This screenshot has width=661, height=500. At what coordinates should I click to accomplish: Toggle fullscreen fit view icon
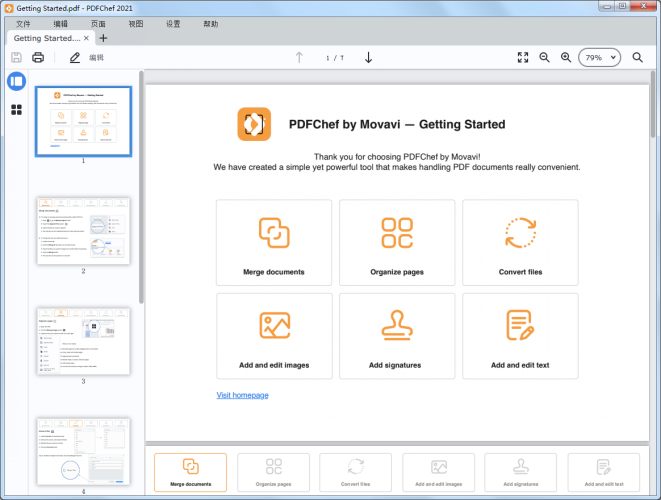click(x=523, y=57)
